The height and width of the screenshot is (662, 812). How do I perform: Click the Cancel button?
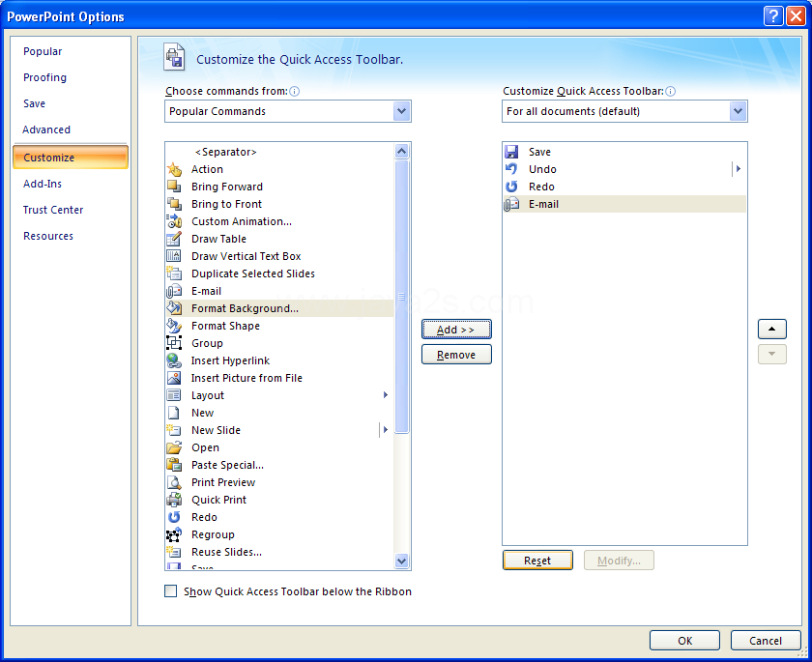point(766,641)
